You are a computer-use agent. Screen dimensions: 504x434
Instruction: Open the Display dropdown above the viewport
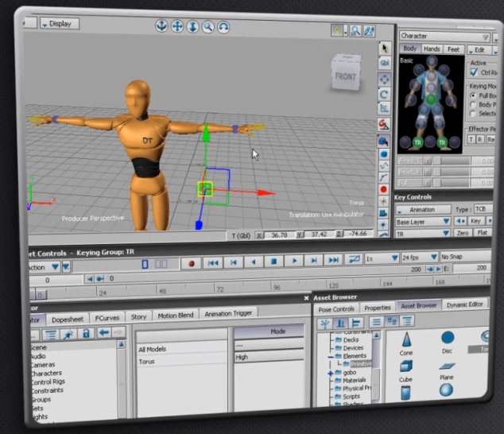coord(60,24)
